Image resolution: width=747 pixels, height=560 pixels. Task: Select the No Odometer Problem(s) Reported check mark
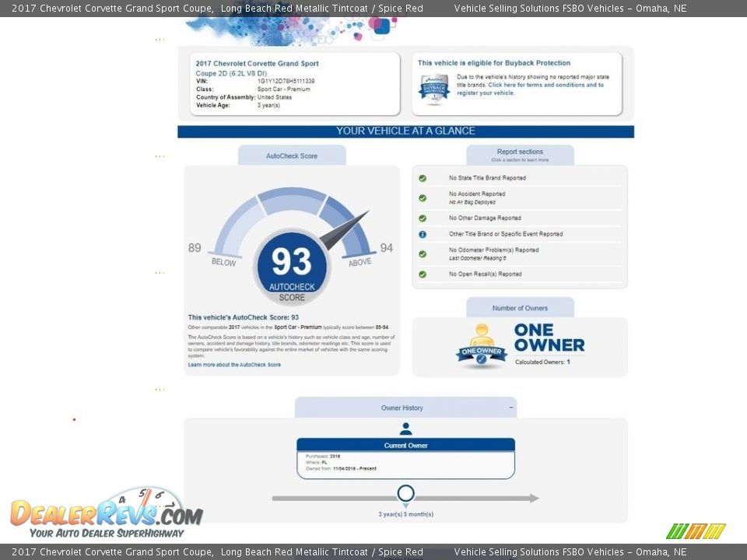(x=423, y=254)
